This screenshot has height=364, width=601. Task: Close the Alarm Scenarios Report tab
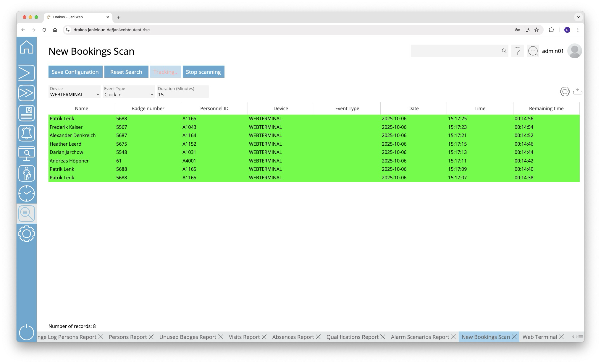coord(453,337)
